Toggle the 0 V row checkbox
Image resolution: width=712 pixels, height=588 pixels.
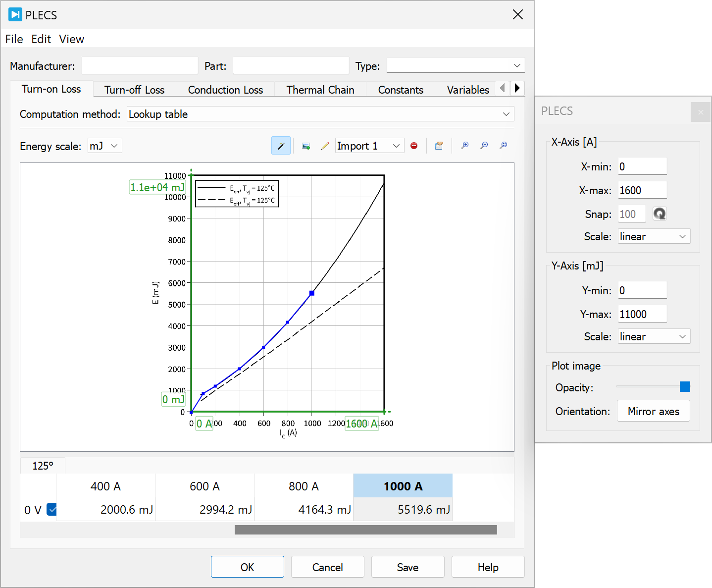click(51, 509)
